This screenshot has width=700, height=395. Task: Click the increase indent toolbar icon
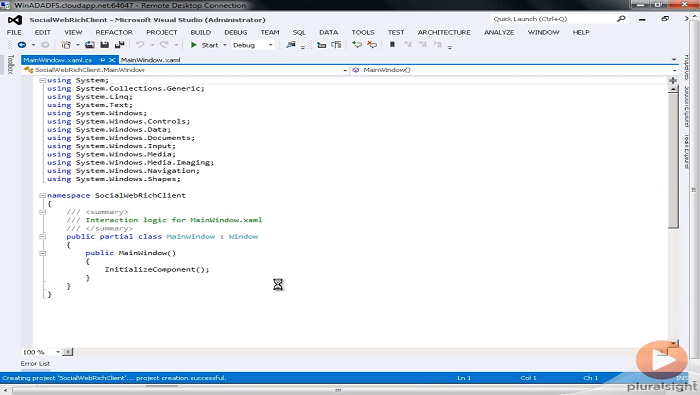pos(336,45)
